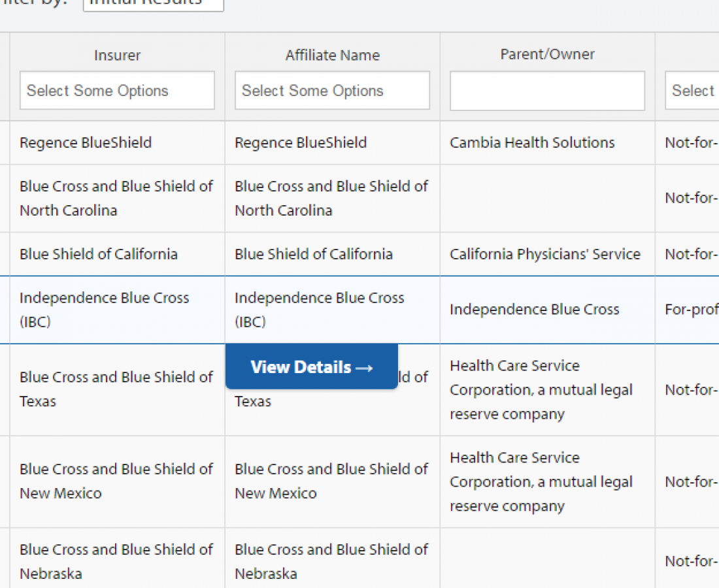Select the Independence Blue Cross (IBC) row

pyautogui.click(x=116, y=309)
